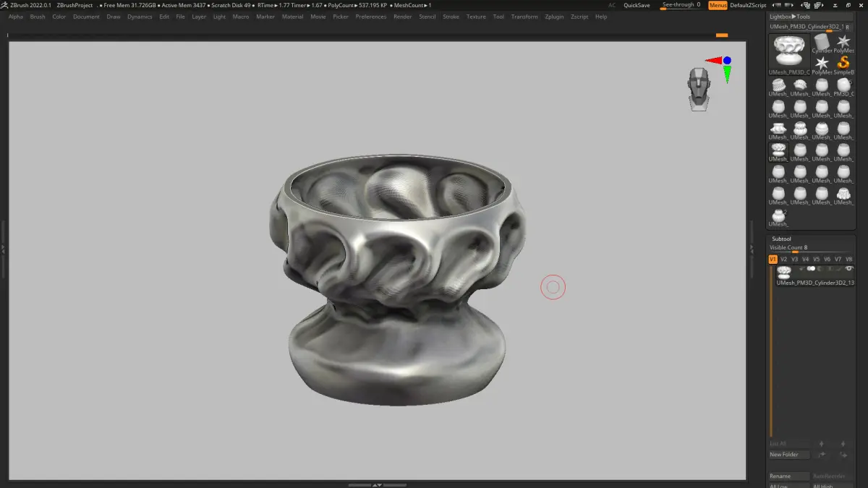The height and width of the screenshot is (488, 868).
Task: Click the New Folder button
Action: coord(789,455)
